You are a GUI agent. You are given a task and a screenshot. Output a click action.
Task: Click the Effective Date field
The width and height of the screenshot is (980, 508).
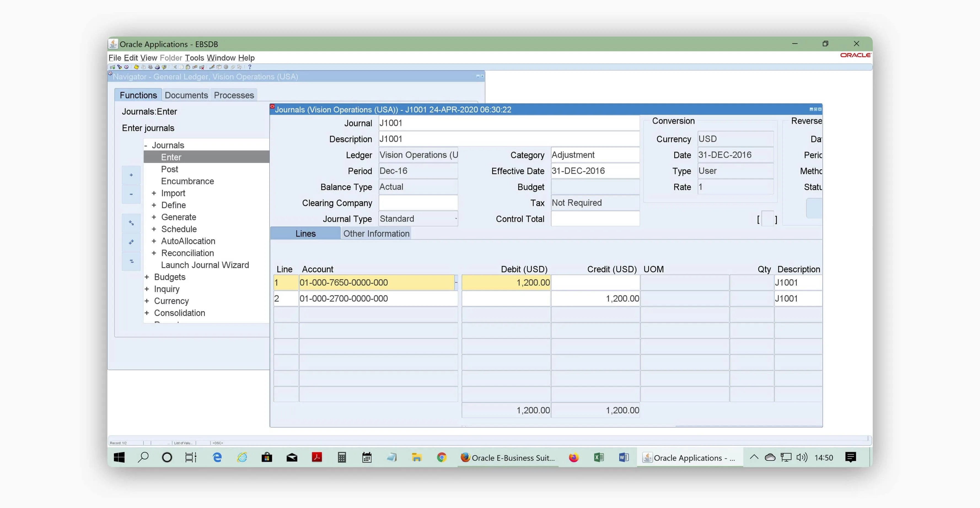[x=595, y=171]
